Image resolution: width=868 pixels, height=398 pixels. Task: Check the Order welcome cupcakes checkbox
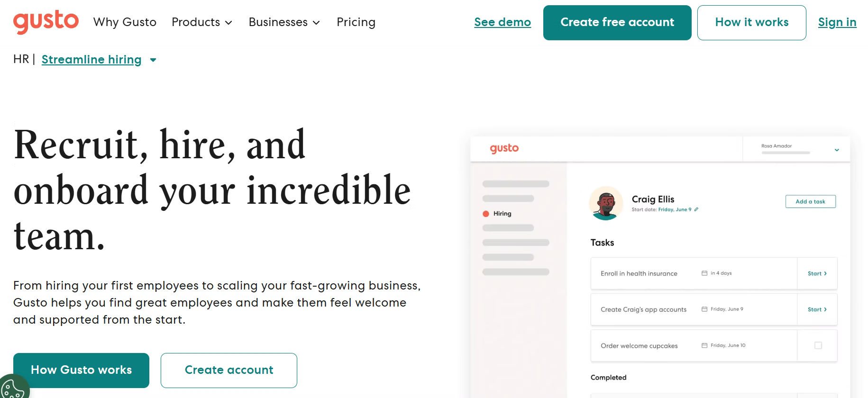818,345
